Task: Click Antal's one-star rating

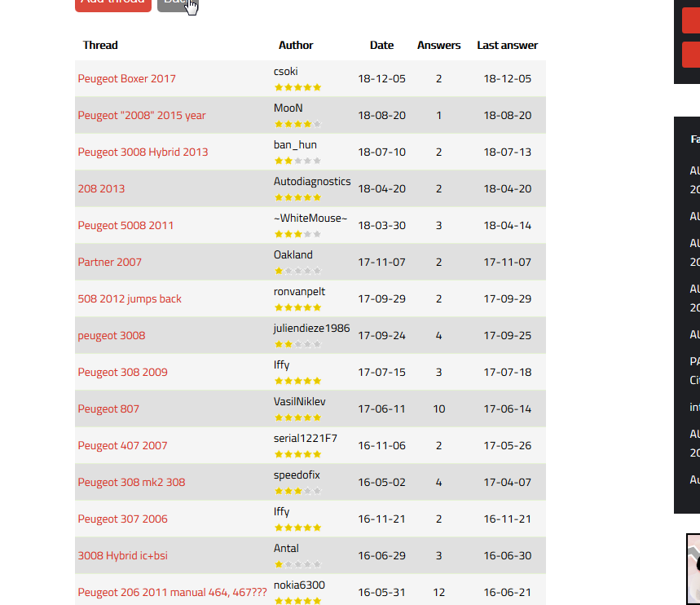Action: click(x=297, y=564)
